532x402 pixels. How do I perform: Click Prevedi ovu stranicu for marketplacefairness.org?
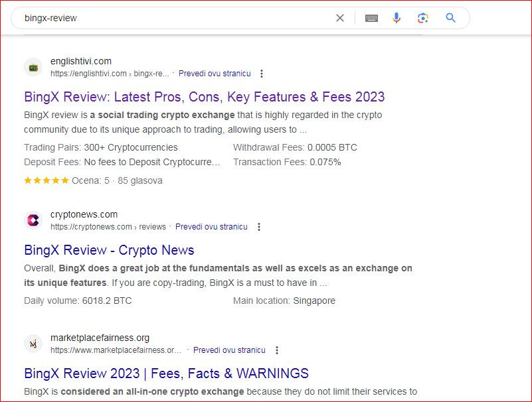pyautogui.click(x=229, y=350)
